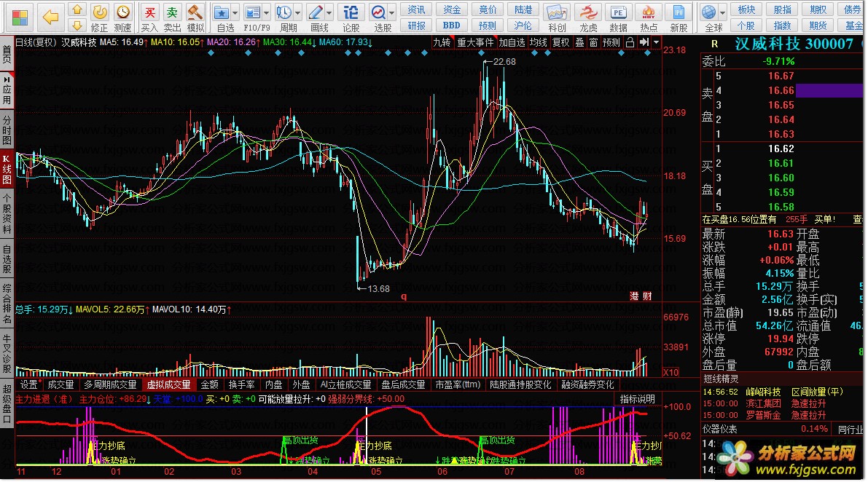
Task: Click the arrow-to-bar icon in chart header
Action: point(644,42)
